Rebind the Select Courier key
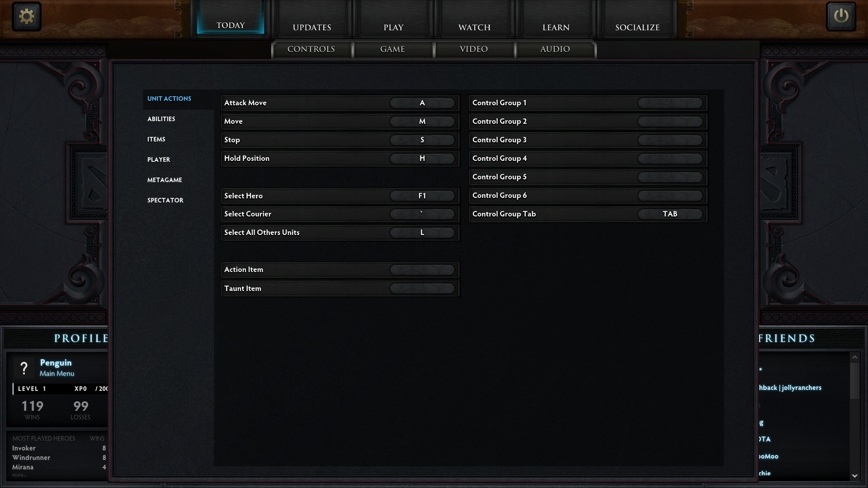This screenshot has width=868, height=488. point(422,214)
